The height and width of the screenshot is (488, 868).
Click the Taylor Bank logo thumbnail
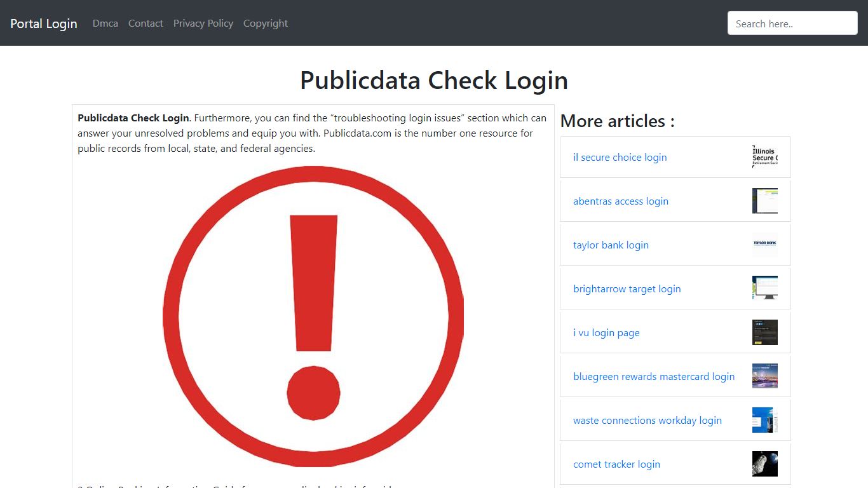click(x=765, y=244)
